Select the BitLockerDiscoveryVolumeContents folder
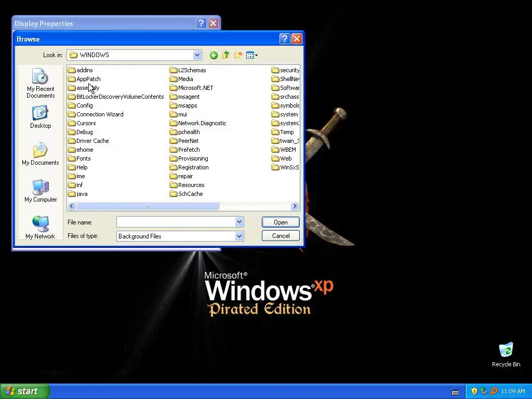 [116, 97]
